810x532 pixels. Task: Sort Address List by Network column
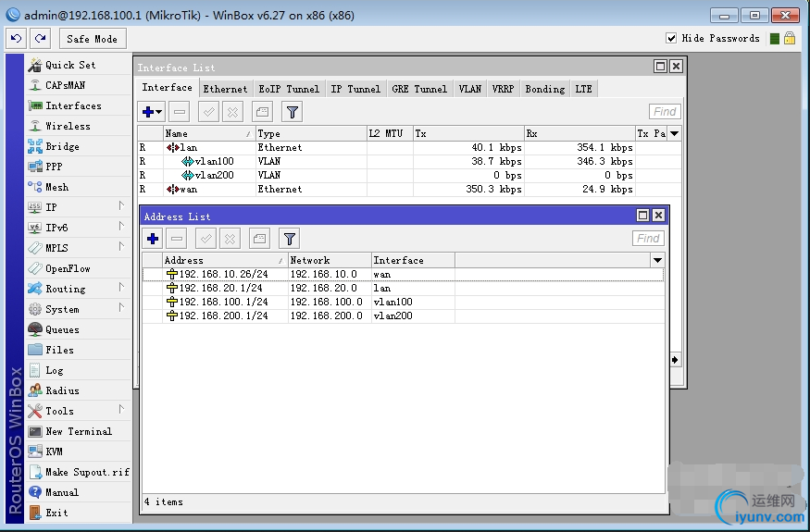coord(330,260)
